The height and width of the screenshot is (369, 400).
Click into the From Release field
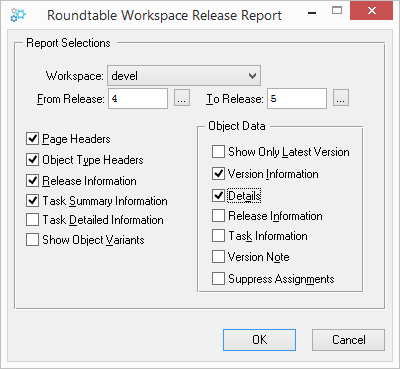(138, 98)
